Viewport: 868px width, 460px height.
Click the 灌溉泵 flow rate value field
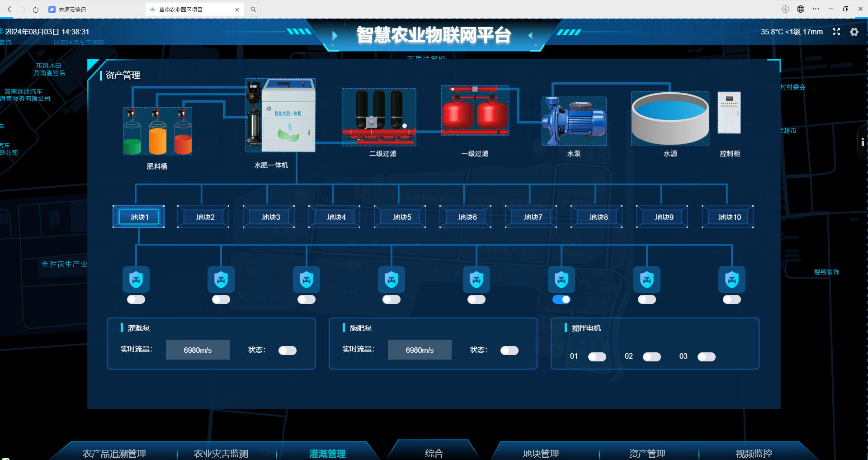click(x=198, y=349)
